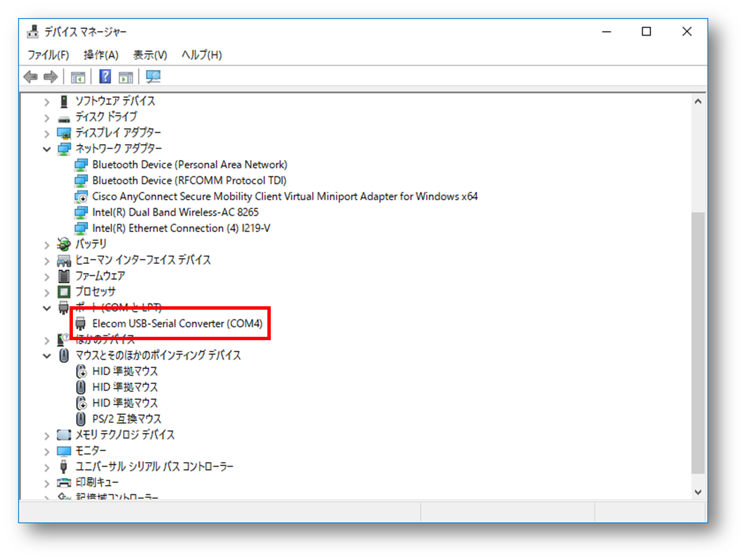Screen dimensions: 745x560
Task: Select the ネットワーク アダプター category label
Action: click(x=119, y=149)
